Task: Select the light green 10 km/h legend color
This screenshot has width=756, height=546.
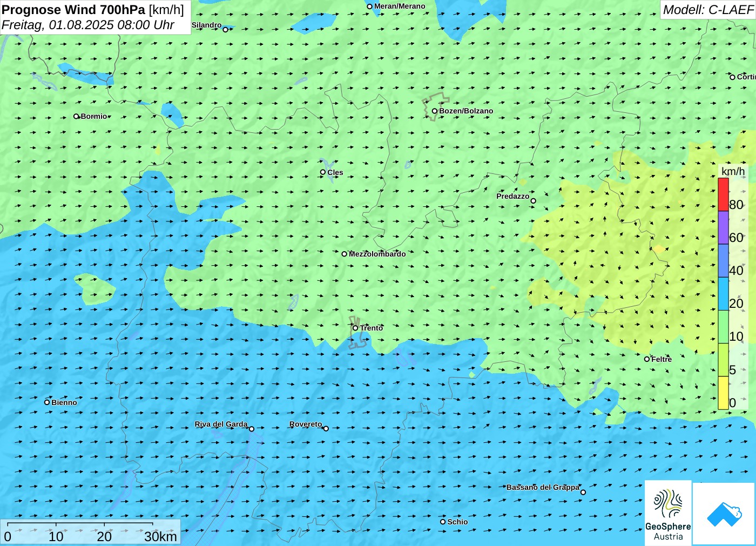Action: 723,327
